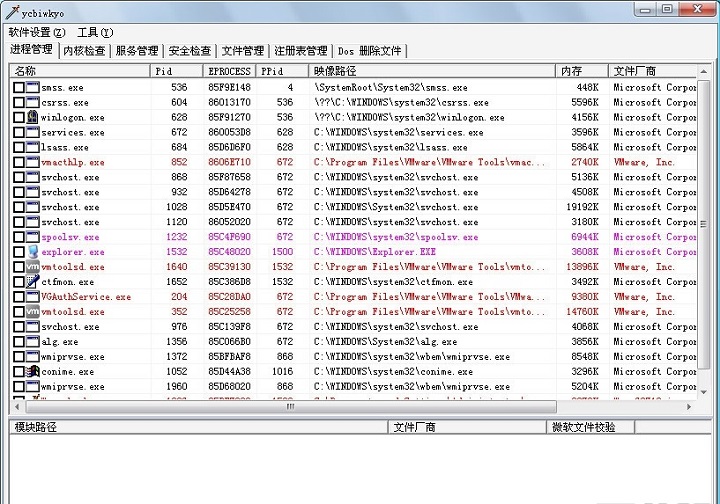Viewport: 720px width, 504px height.
Task: Open the 软件设置 menu
Action: pyautogui.click(x=37, y=32)
